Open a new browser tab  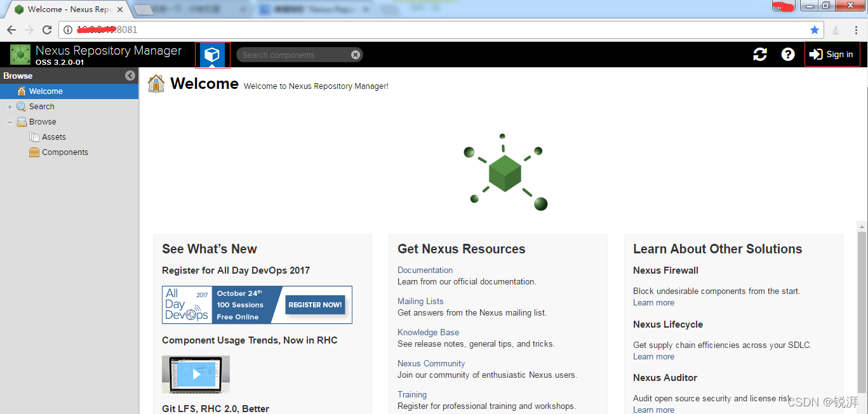tap(144, 10)
